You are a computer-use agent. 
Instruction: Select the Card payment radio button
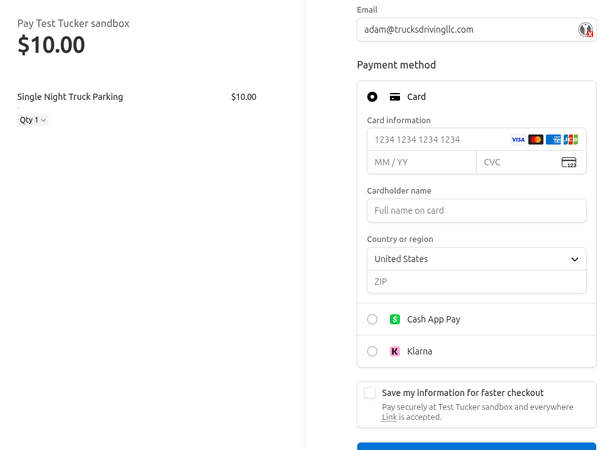point(372,97)
